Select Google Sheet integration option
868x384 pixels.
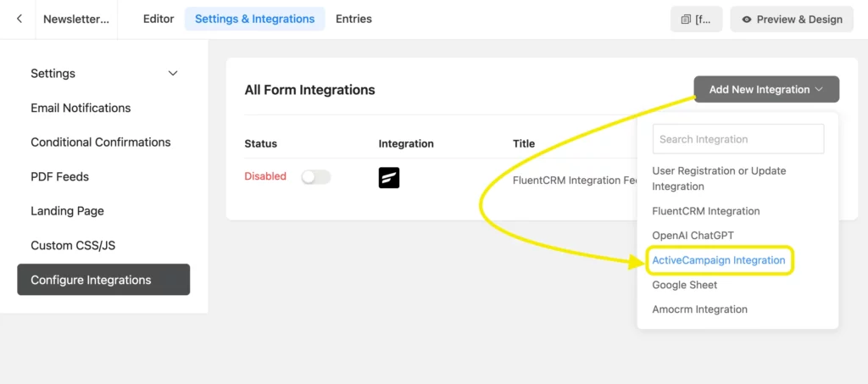[x=685, y=285]
